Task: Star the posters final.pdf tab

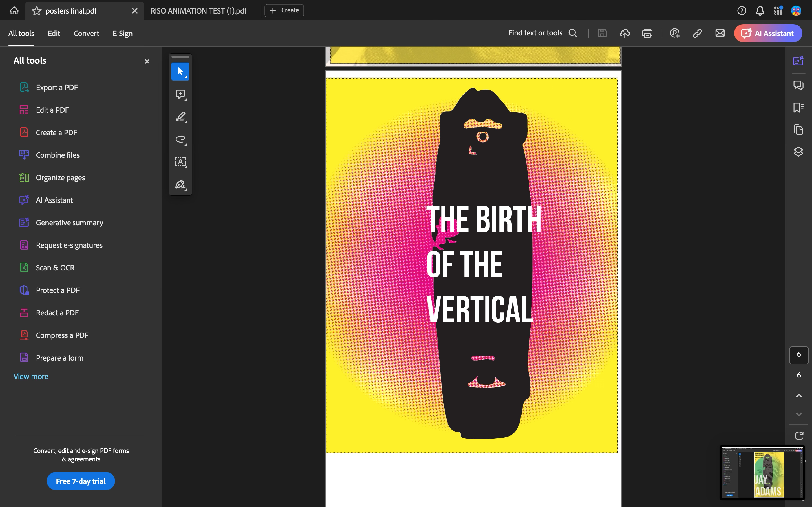Action: (x=36, y=11)
